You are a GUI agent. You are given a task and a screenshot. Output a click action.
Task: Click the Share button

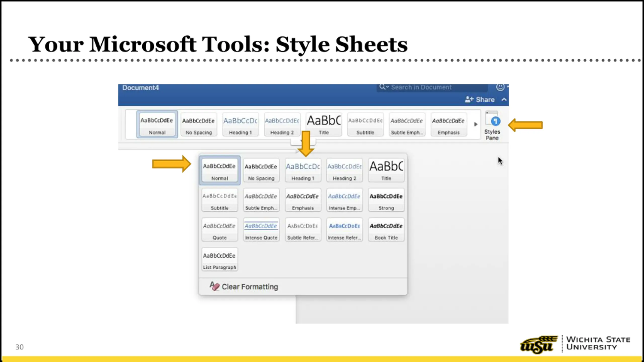pos(480,100)
